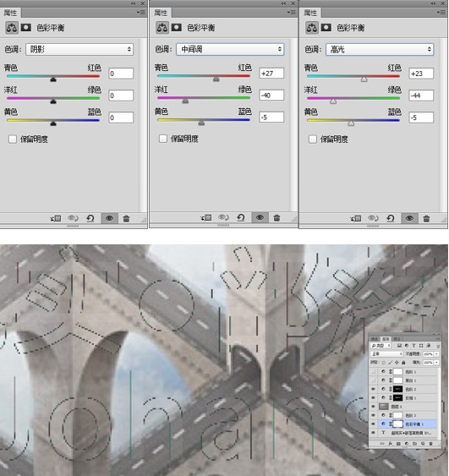This screenshot has height=476, width=449.
Task: Select the mask icon in the Midtones properties panel
Action: click(x=177, y=28)
